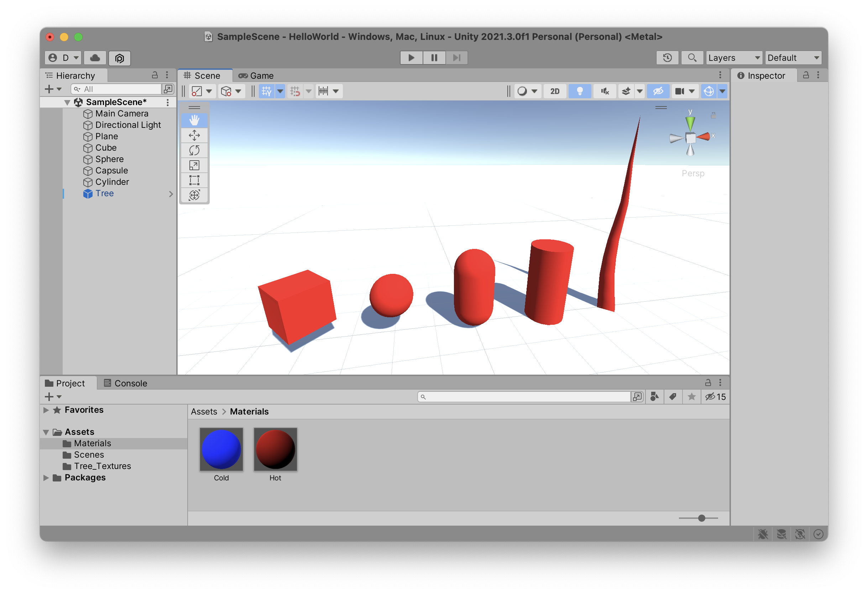Image resolution: width=868 pixels, height=594 pixels.
Task: Mute scene audio
Action: point(604,91)
